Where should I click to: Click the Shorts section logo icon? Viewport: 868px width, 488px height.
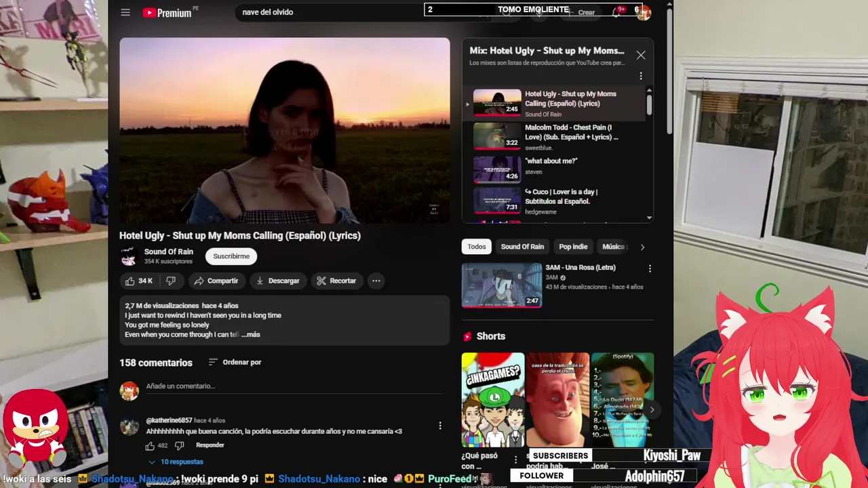pyautogui.click(x=467, y=336)
